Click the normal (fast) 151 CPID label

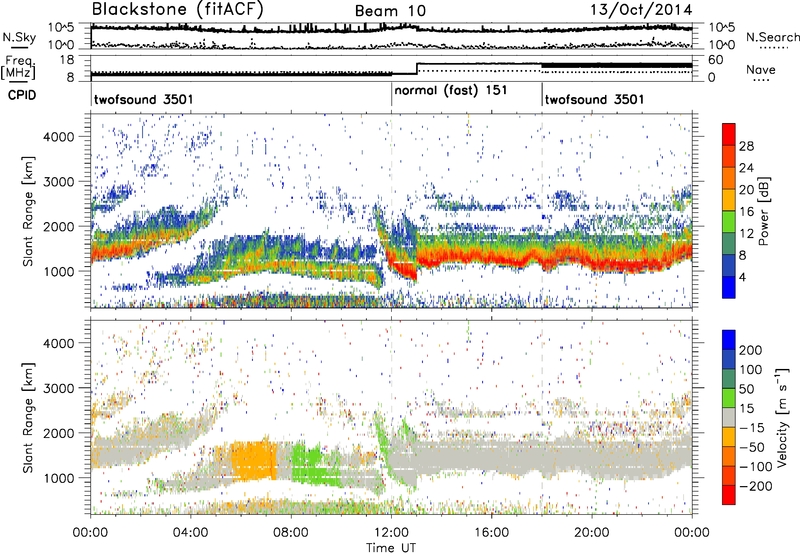[x=451, y=91]
